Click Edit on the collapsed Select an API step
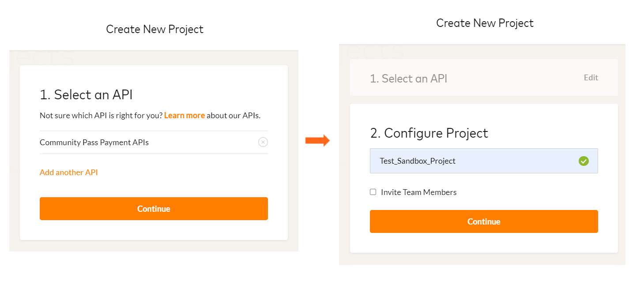The image size is (644, 281). (591, 78)
